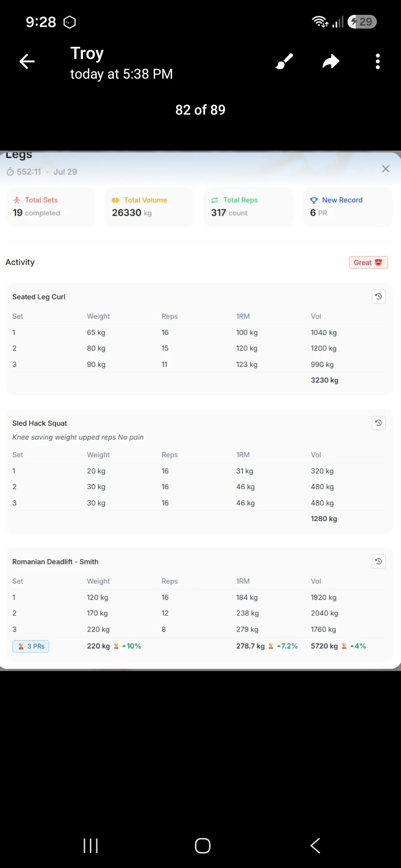
Task: Tap the Sled Hack Squat note text
Action: [x=78, y=437]
